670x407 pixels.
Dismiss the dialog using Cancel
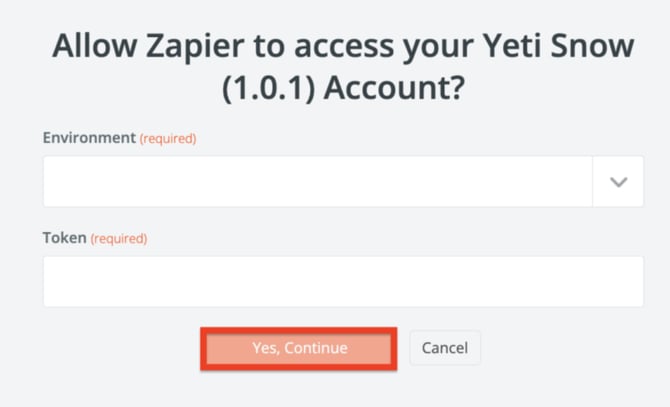[x=445, y=348]
